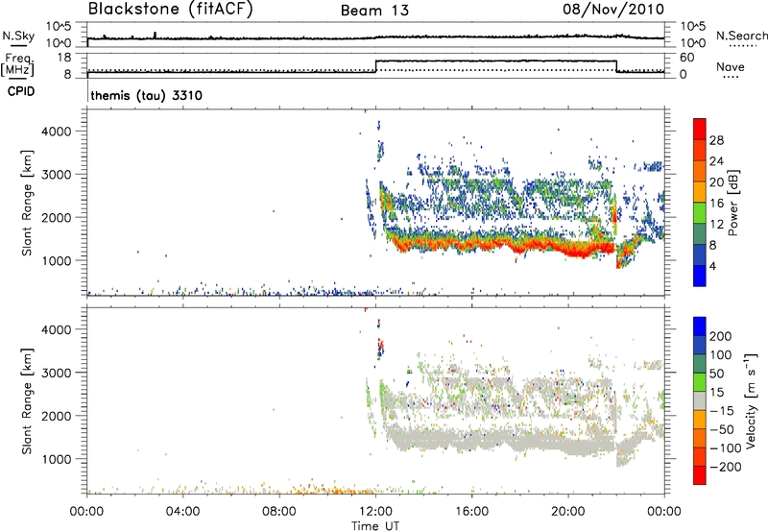The height and width of the screenshot is (532, 768).
Task: Click the "N.Sky" legend label
Action: (x=18, y=36)
